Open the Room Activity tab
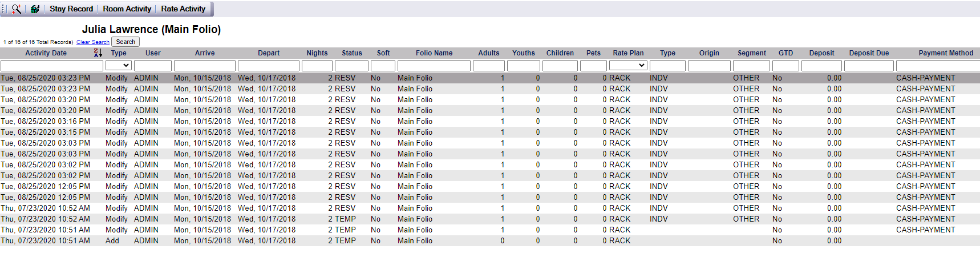 click(127, 9)
